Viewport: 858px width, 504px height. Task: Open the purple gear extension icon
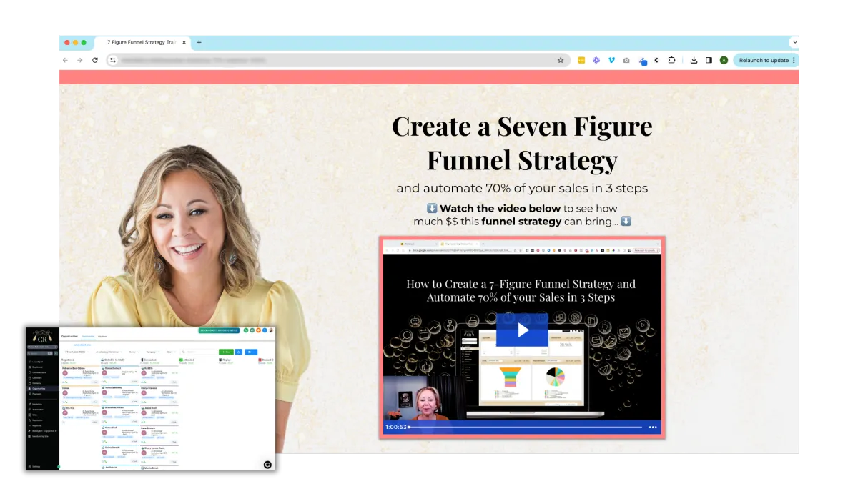point(596,60)
